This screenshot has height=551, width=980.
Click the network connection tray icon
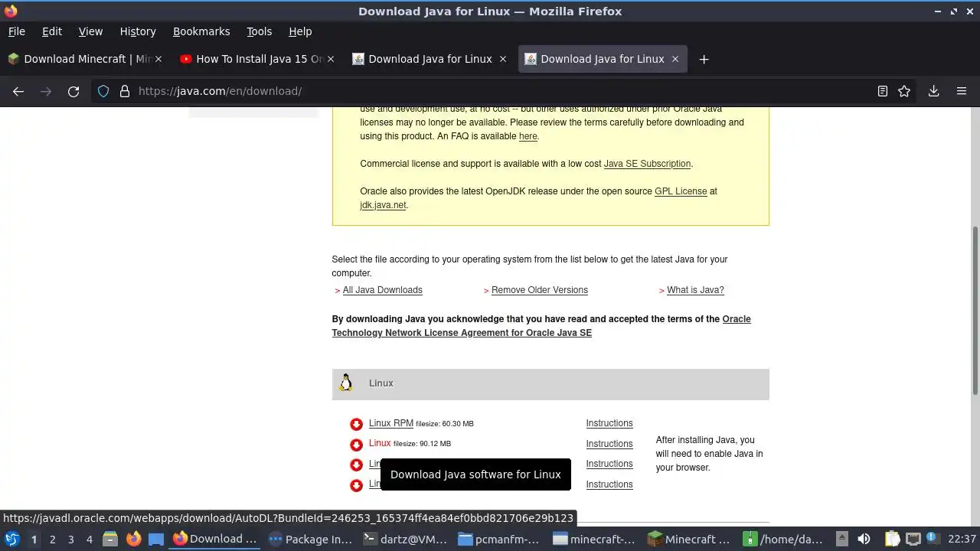coord(913,539)
